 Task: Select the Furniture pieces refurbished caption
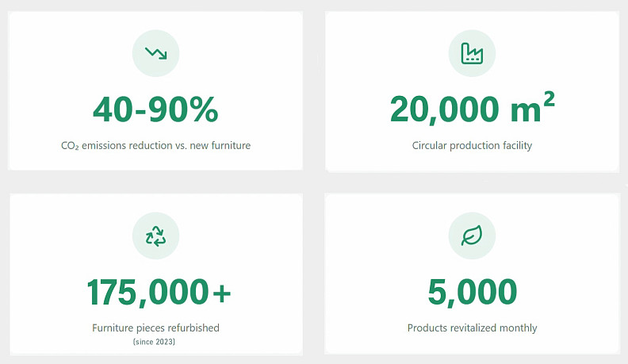tap(155, 328)
